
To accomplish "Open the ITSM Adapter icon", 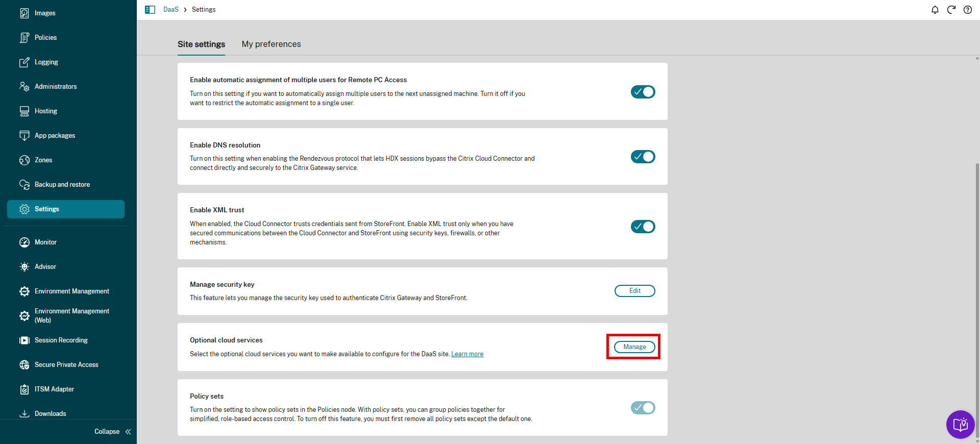I will pyautogui.click(x=24, y=389).
